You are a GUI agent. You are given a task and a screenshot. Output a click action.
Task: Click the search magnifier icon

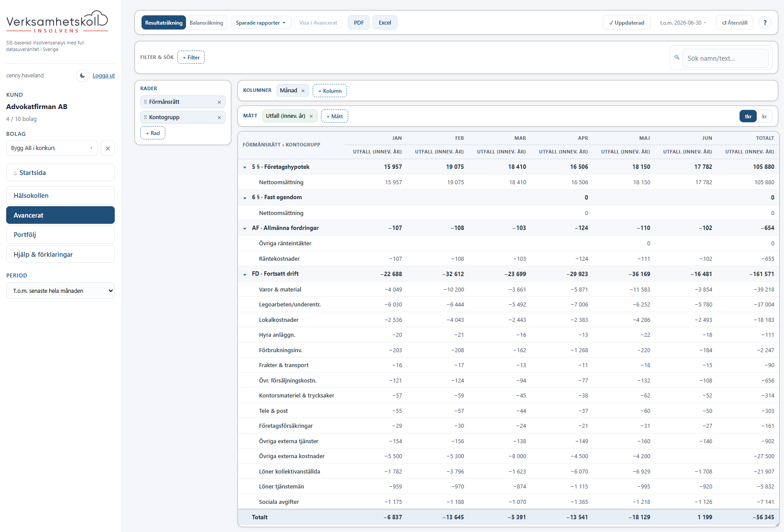[x=677, y=57]
